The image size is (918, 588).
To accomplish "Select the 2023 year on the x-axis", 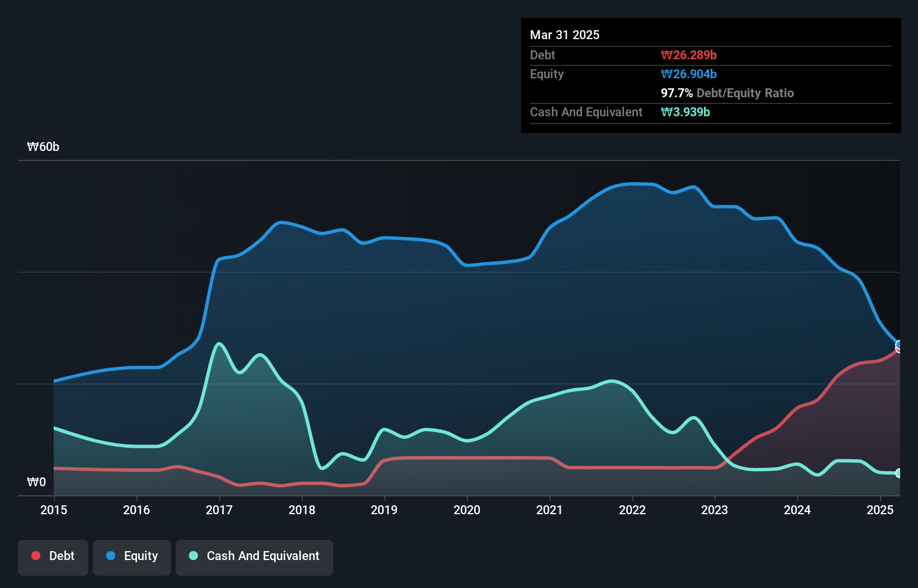I will (x=714, y=510).
